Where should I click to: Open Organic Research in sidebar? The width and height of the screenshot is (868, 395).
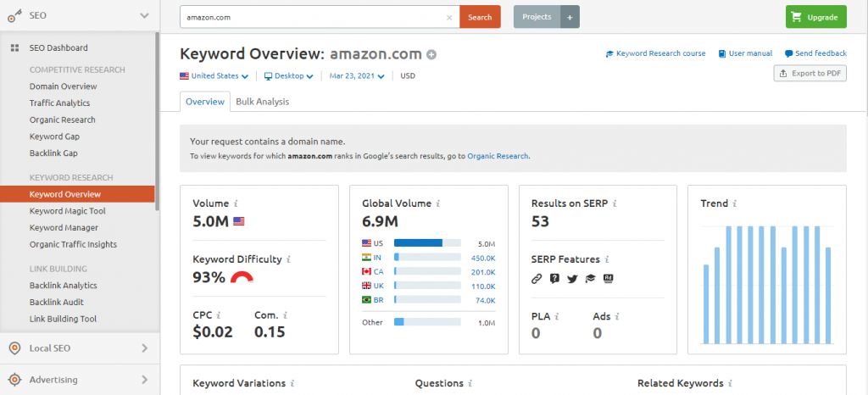click(63, 120)
